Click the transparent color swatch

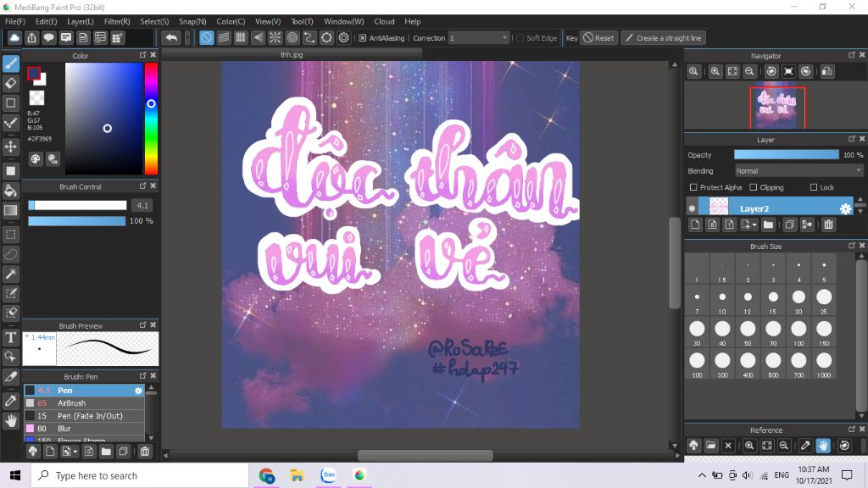pos(36,98)
